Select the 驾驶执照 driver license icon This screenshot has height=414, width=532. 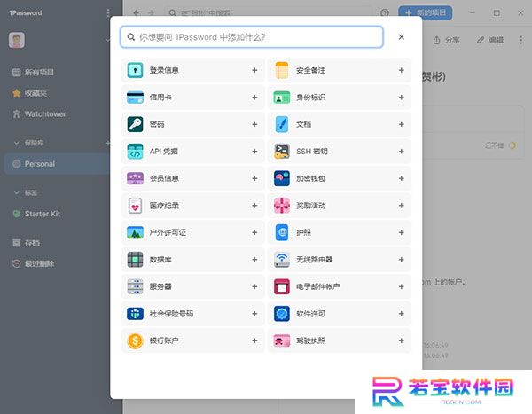[282, 340]
